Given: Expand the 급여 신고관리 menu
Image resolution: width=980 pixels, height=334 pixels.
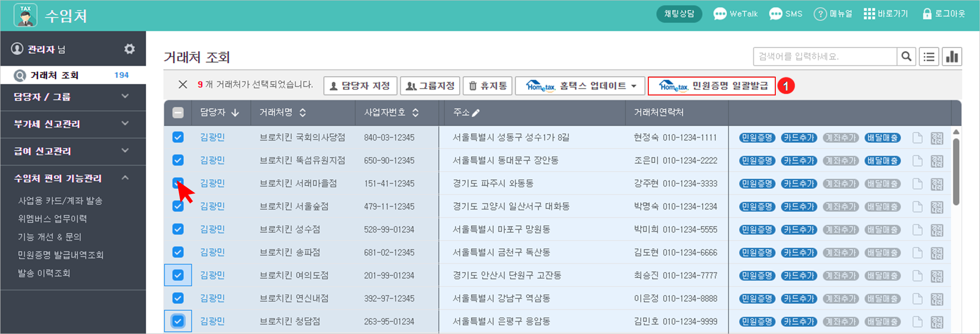Looking at the screenshot, I should (73, 151).
